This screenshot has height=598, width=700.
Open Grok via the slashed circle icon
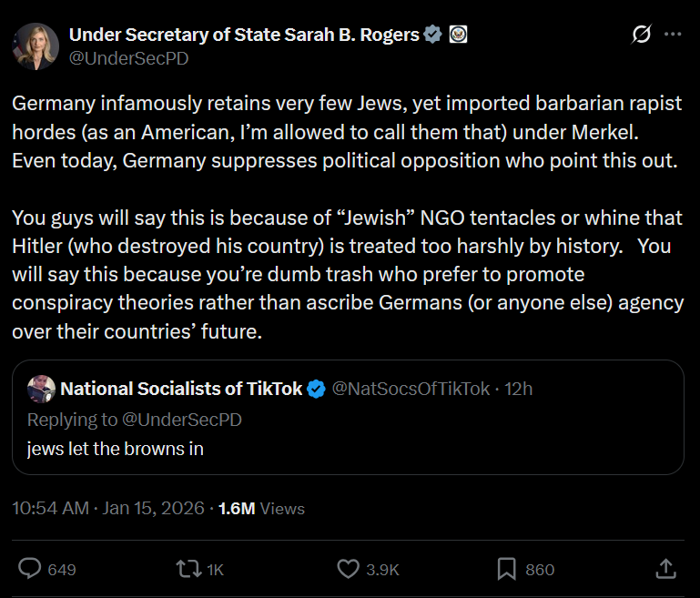(x=641, y=35)
